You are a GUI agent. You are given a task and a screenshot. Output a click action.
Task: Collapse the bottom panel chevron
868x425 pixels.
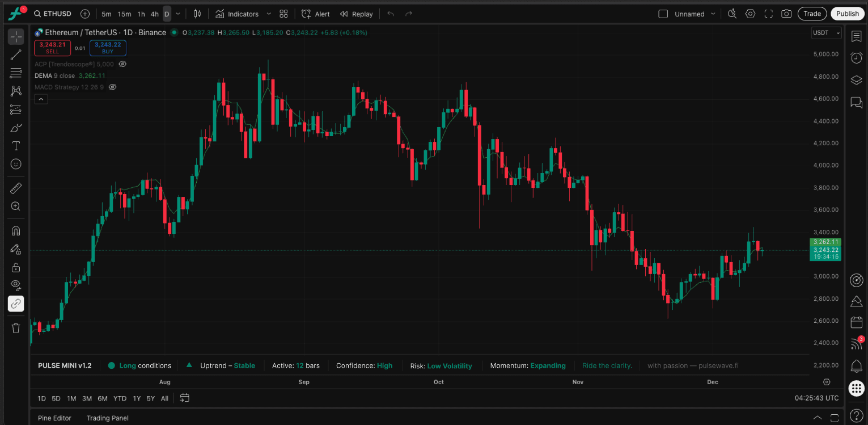(817, 418)
